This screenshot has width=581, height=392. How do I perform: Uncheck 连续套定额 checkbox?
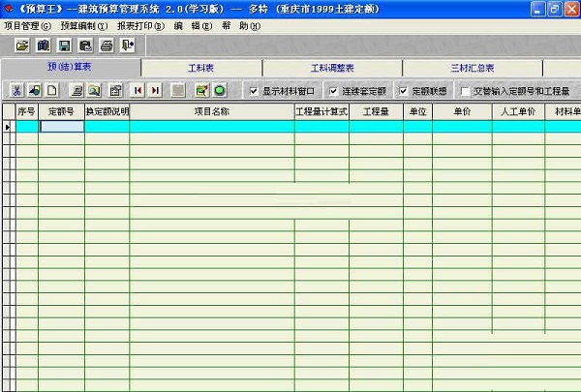pos(333,91)
